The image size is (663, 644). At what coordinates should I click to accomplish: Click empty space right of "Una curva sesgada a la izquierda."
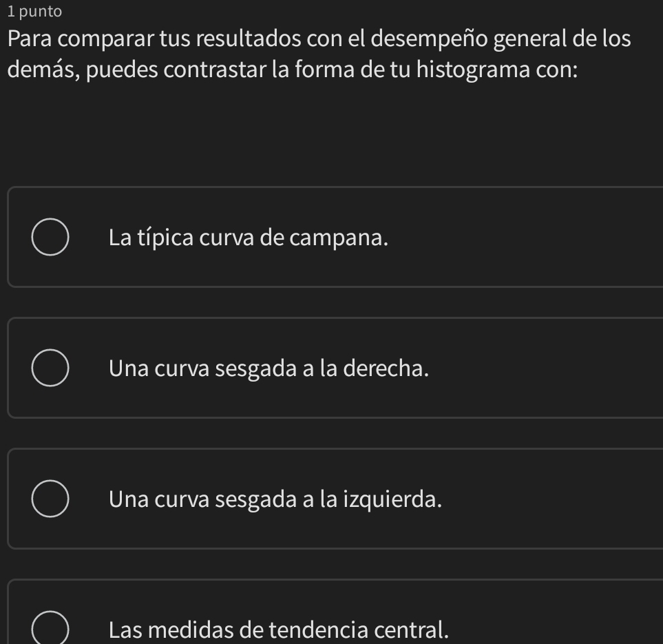[558, 500]
